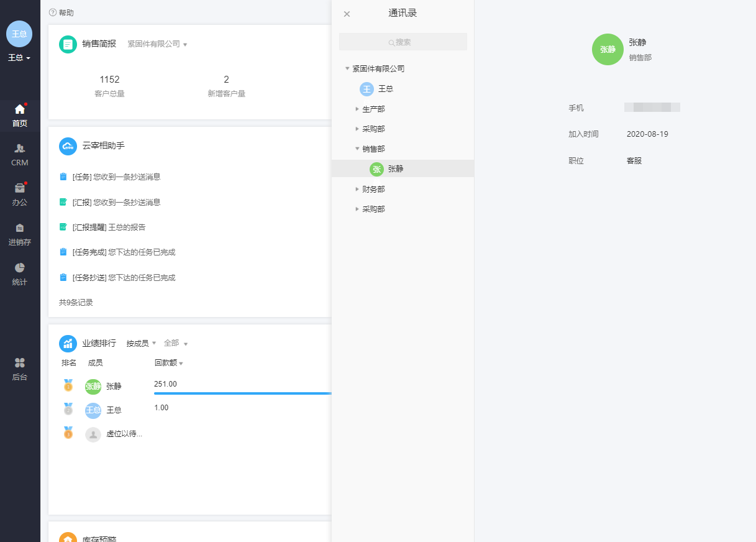Click the blurred 手机 number value
This screenshot has width=756, height=542.
tap(652, 108)
